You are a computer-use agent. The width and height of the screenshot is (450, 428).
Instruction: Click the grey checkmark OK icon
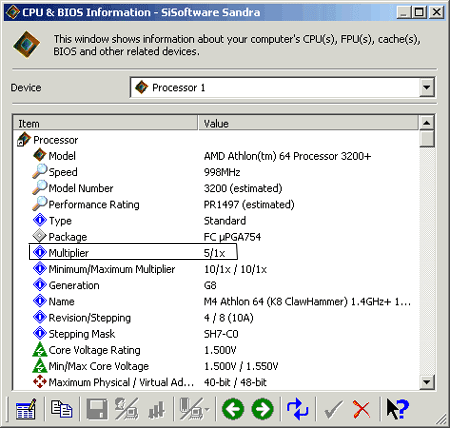333,410
